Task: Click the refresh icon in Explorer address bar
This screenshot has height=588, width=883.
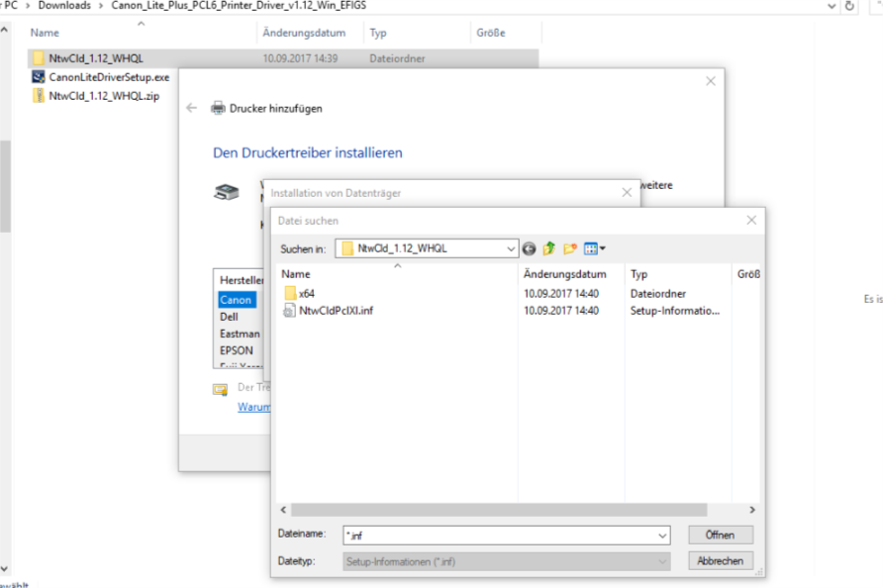Action: (849, 6)
